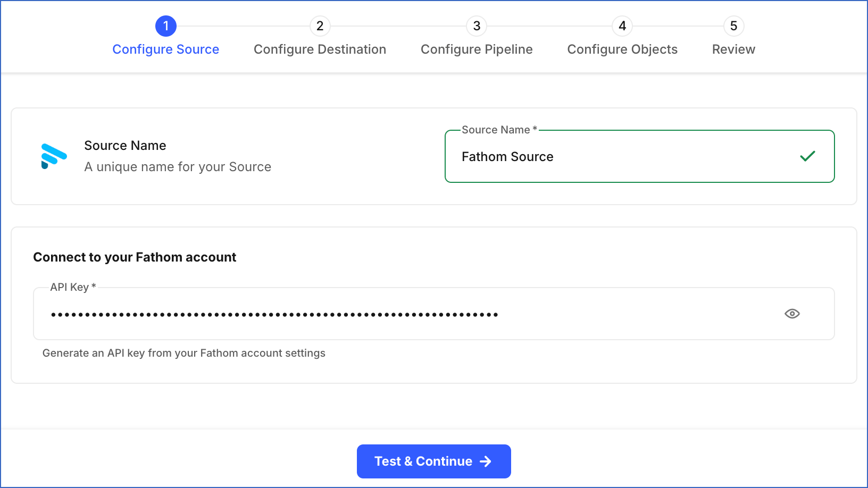The width and height of the screenshot is (868, 488).
Task: Click into the Source Name input field
Action: [639, 156]
